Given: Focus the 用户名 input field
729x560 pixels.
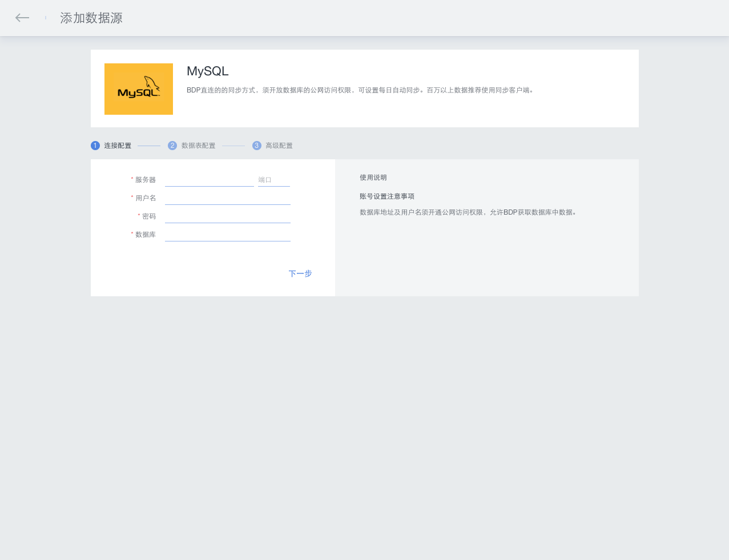Looking at the screenshot, I should 228,198.
